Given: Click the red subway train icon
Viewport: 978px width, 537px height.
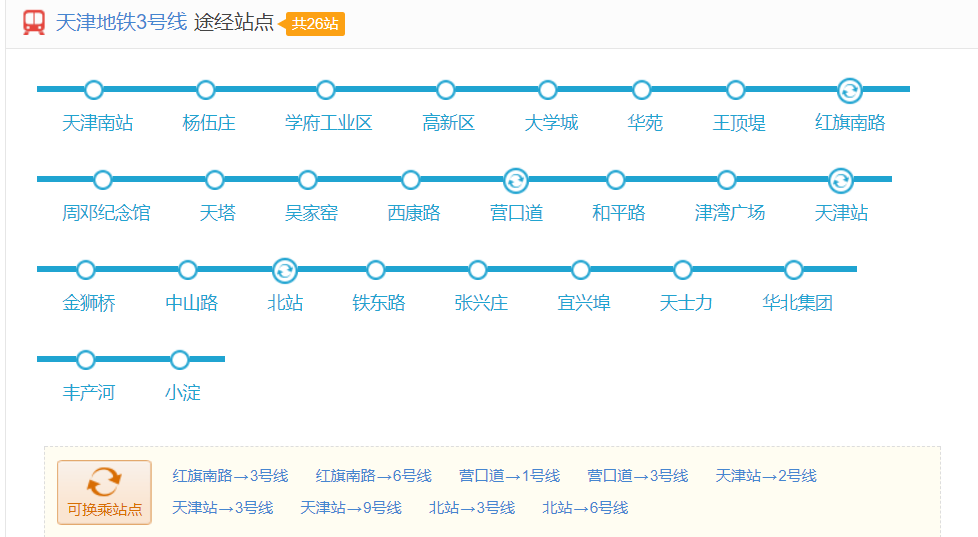Looking at the screenshot, I should click(x=34, y=22).
